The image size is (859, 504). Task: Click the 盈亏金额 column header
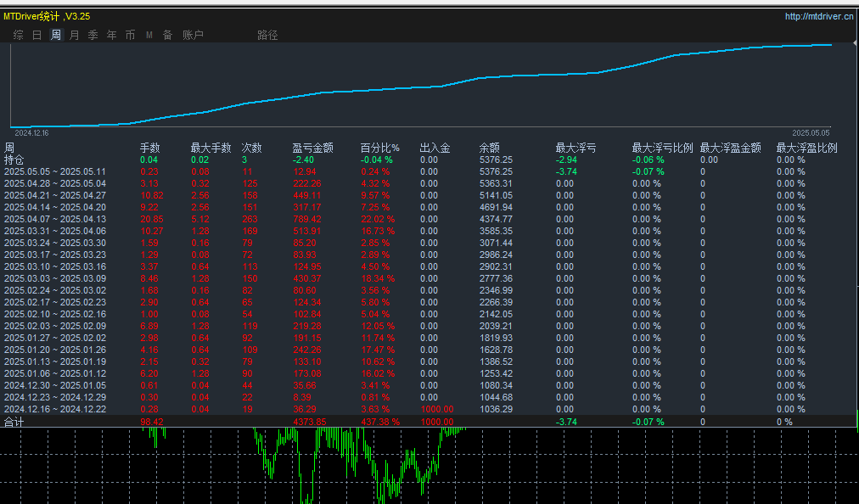pos(313,148)
